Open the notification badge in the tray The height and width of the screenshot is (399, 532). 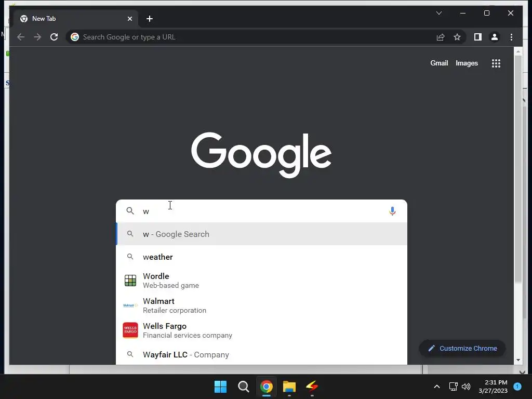coord(517,387)
